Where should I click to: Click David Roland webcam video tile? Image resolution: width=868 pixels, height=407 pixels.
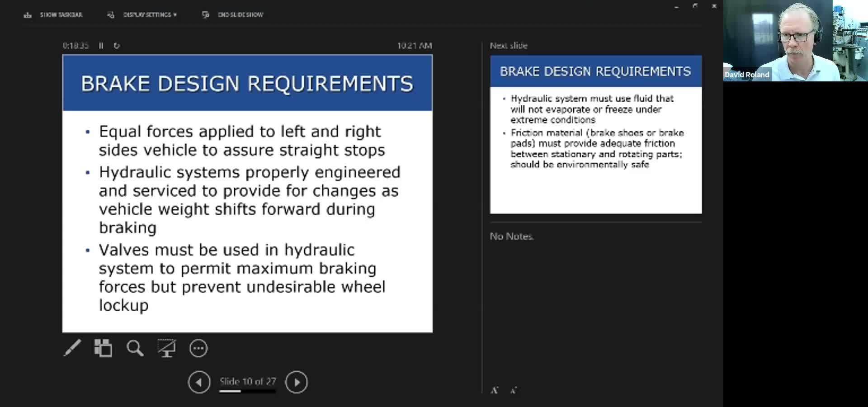point(796,41)
